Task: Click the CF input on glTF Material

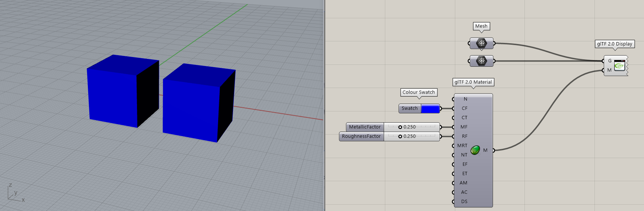Action: pyautogui.click(x=464, y=108)
